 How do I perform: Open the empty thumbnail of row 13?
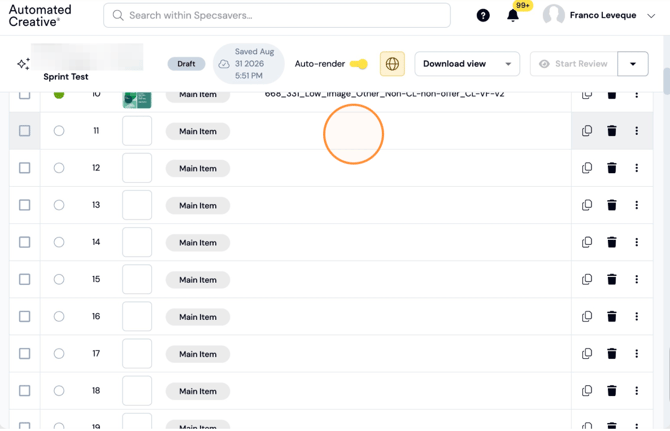pyautogui.click(x=137, y=205)
